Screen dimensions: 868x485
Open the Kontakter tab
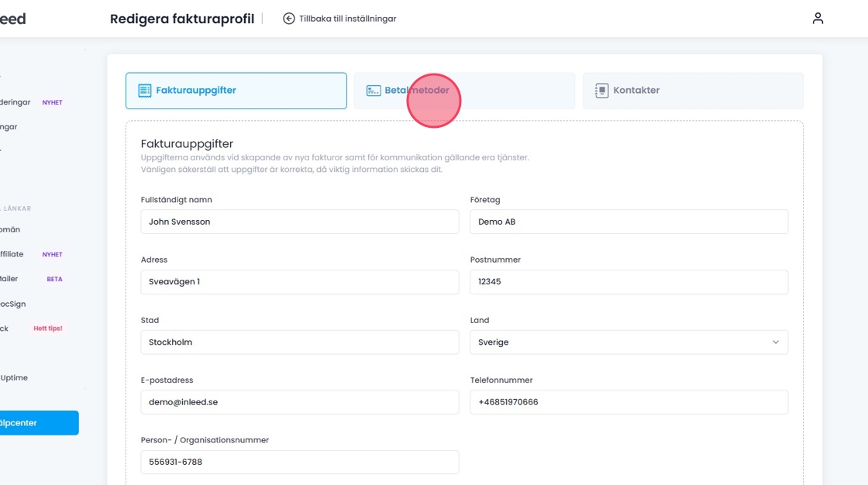(693, 91)
